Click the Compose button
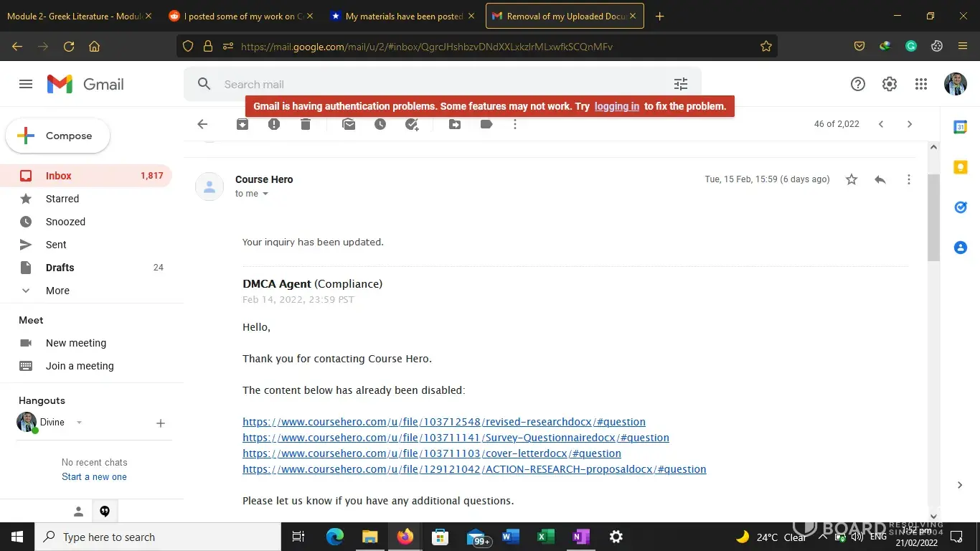The image size is (980, 551). (x=58, y=136)
